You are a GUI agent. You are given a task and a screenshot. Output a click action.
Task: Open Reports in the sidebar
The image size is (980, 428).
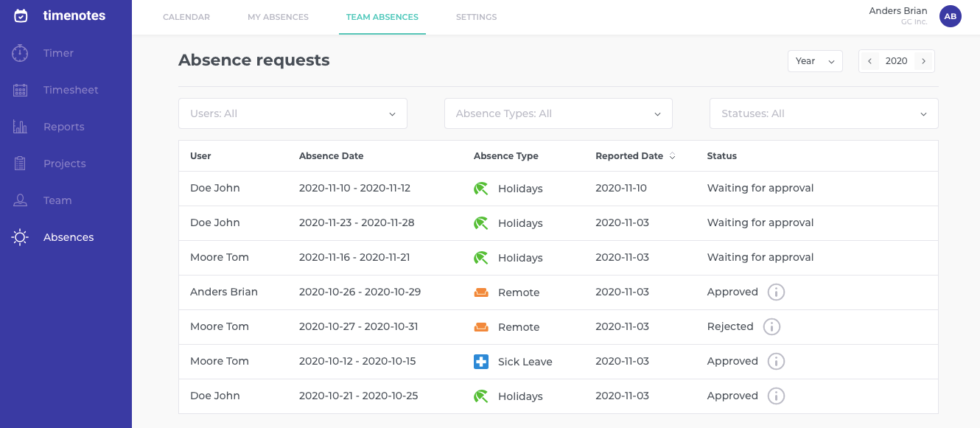66,127
